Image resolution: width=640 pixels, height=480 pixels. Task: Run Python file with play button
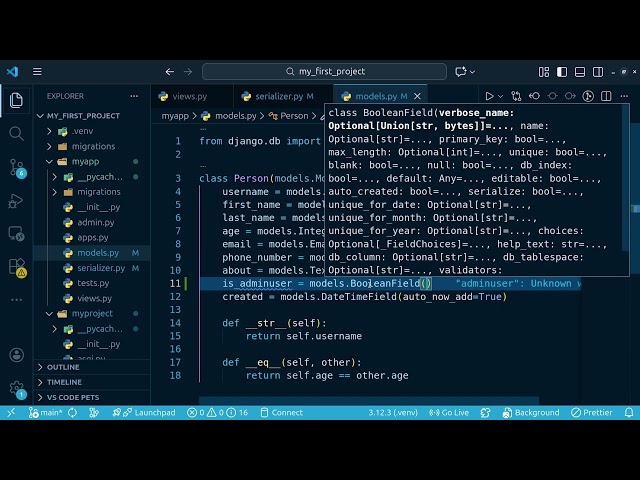click(x=489, y=96)
